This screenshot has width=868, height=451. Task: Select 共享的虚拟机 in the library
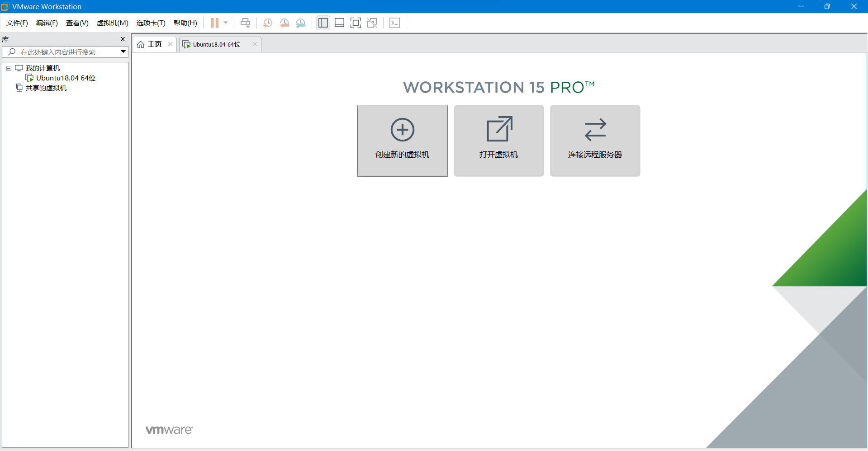point(46,88)
